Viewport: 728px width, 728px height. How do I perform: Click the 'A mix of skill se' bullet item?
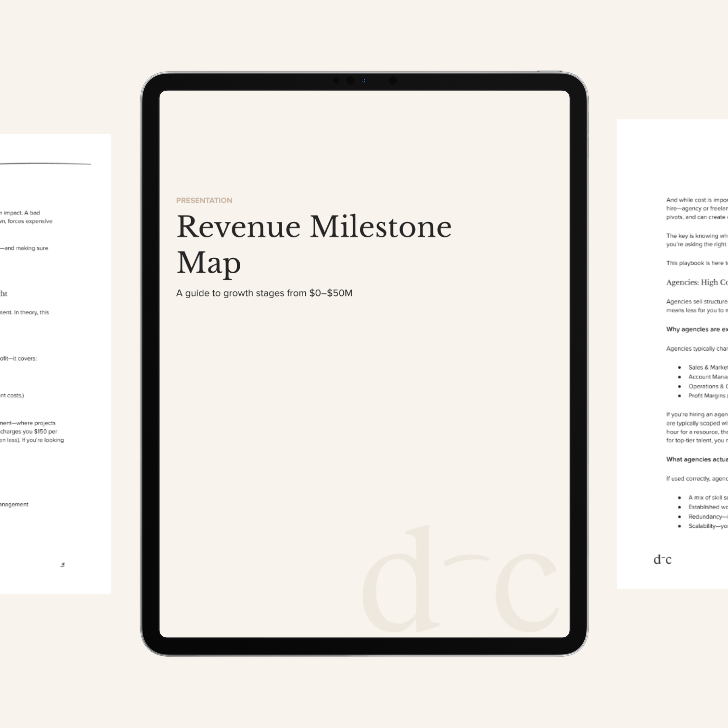point(708,497)
